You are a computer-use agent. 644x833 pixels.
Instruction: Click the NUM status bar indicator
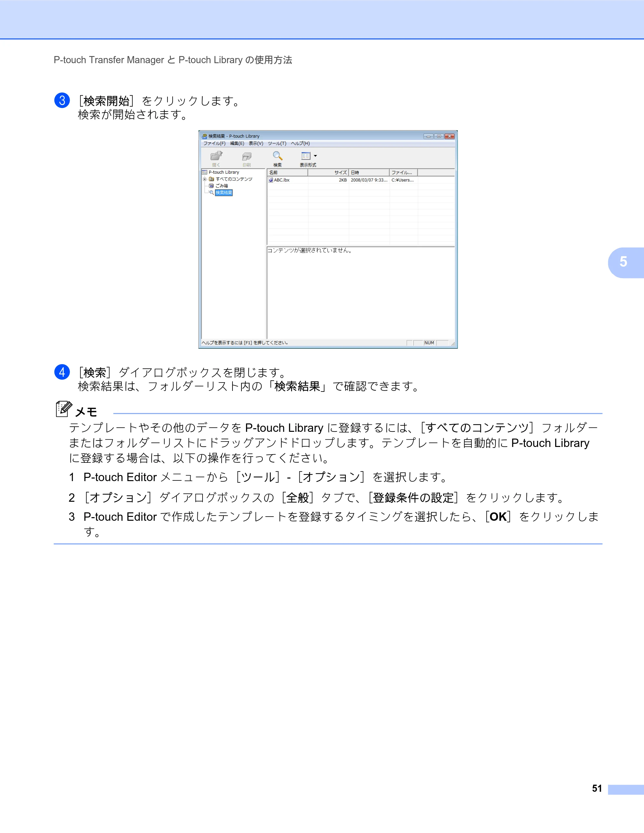pyautogui.click(x=430, y=343)
